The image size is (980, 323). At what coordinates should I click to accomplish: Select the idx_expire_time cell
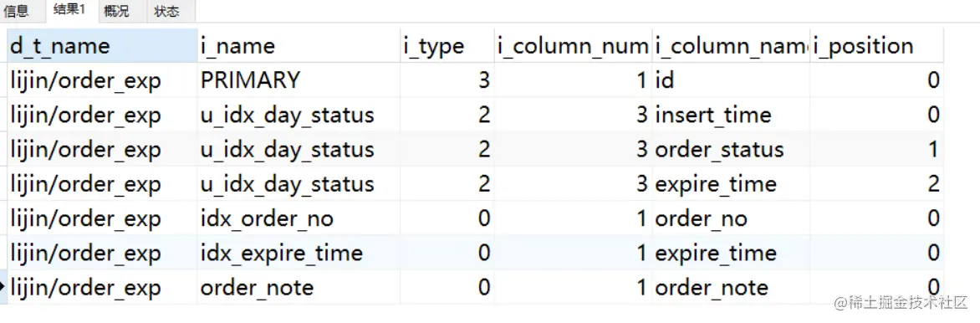click(299, 253)
